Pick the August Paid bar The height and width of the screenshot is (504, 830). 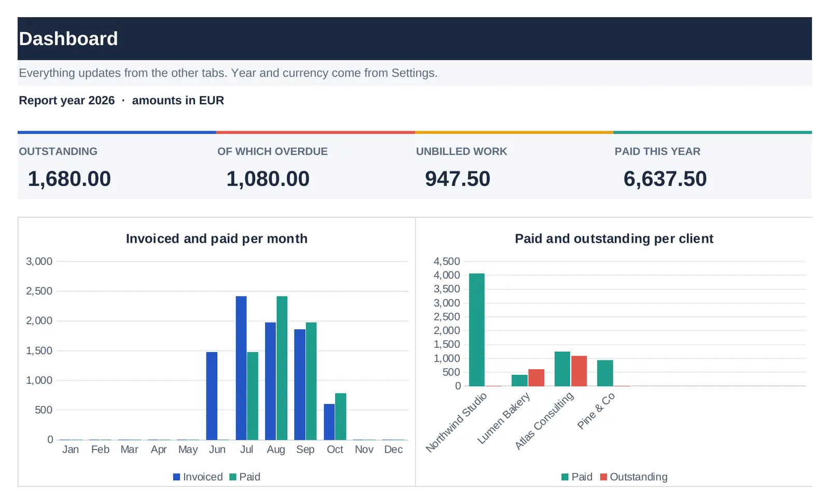(x=282, y=368)
